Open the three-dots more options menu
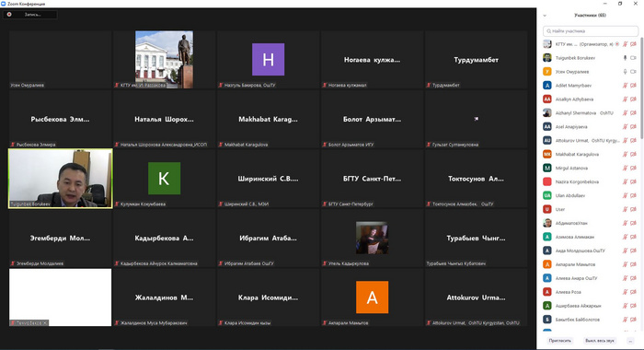Screen dimensions: 644x350 (x=630, y=341)
